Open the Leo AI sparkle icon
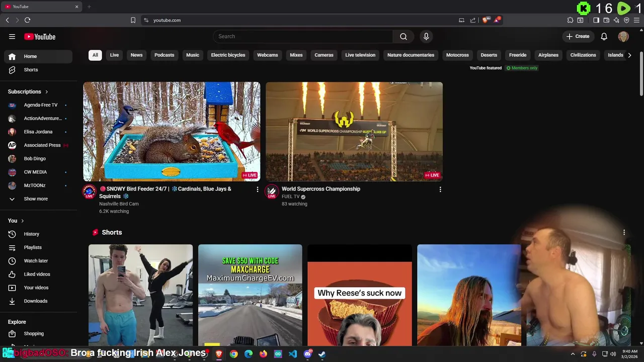This screenshot has width=644, height=362. pos(616,20)
